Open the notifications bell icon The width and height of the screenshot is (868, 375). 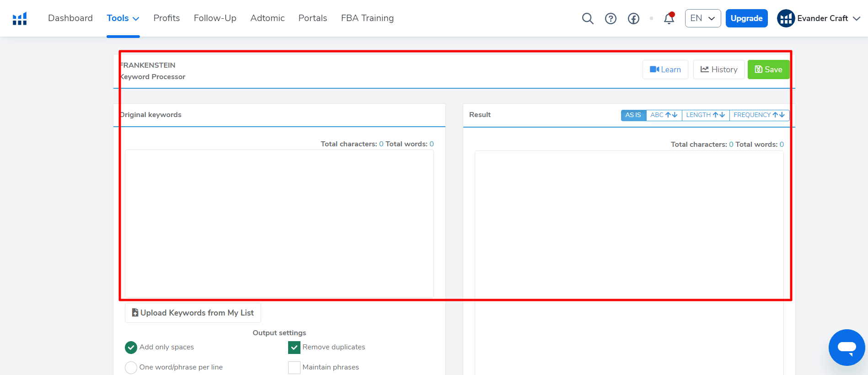point(669,18)
